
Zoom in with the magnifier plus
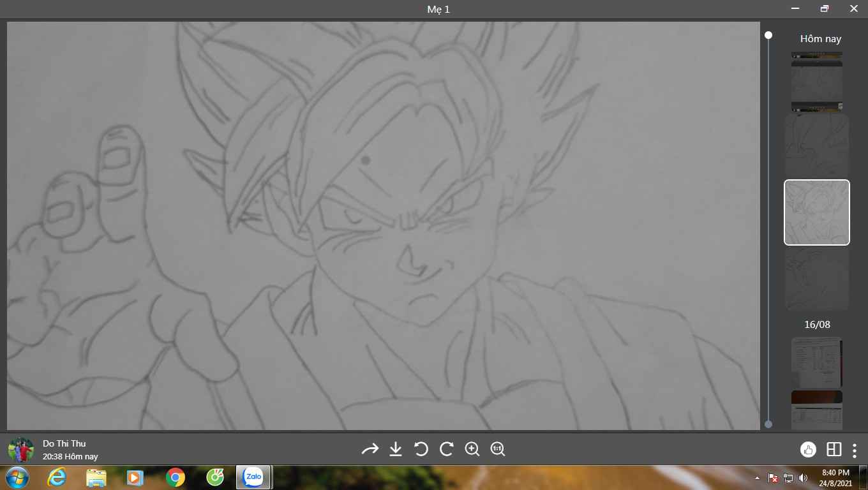coord(472,449)
